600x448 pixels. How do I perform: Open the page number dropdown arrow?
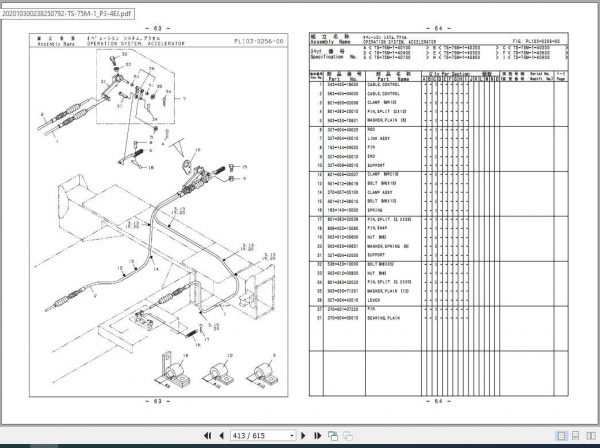tap(292, 436)
